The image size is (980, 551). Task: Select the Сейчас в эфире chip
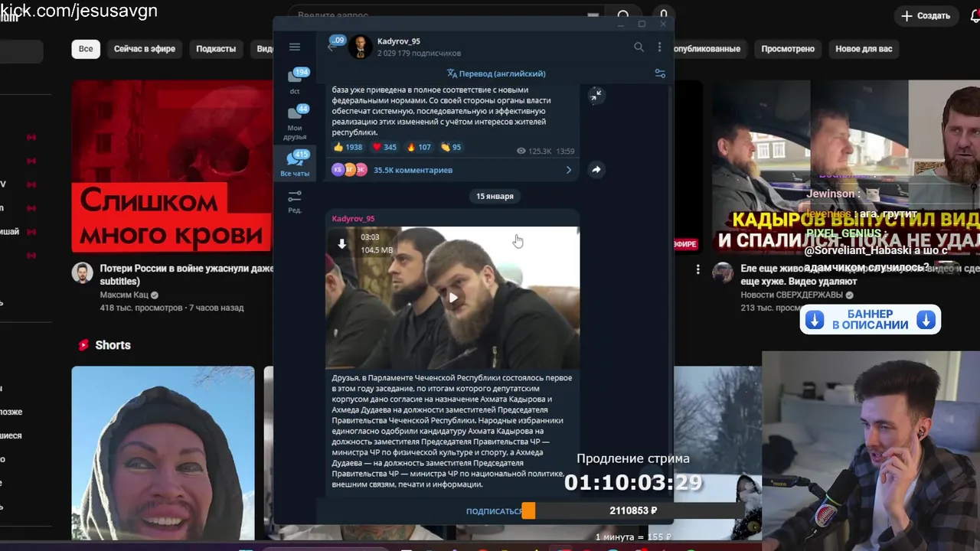tap(145, 49)
